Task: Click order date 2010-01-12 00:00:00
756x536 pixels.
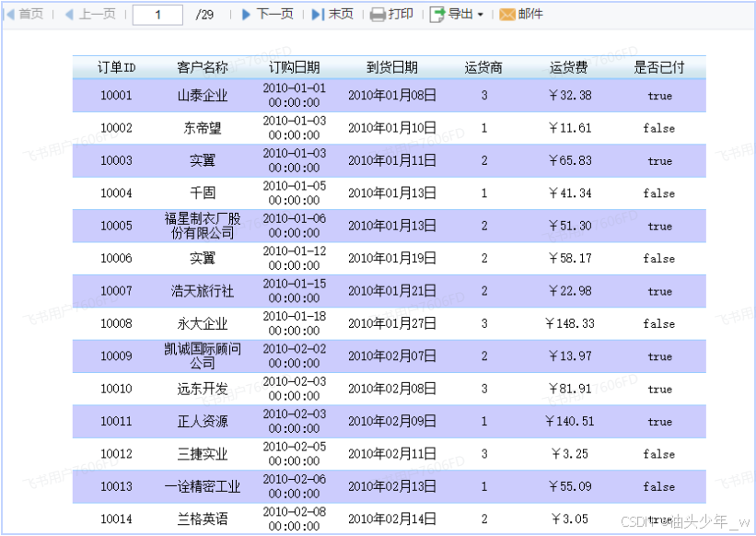Action: 294,259
